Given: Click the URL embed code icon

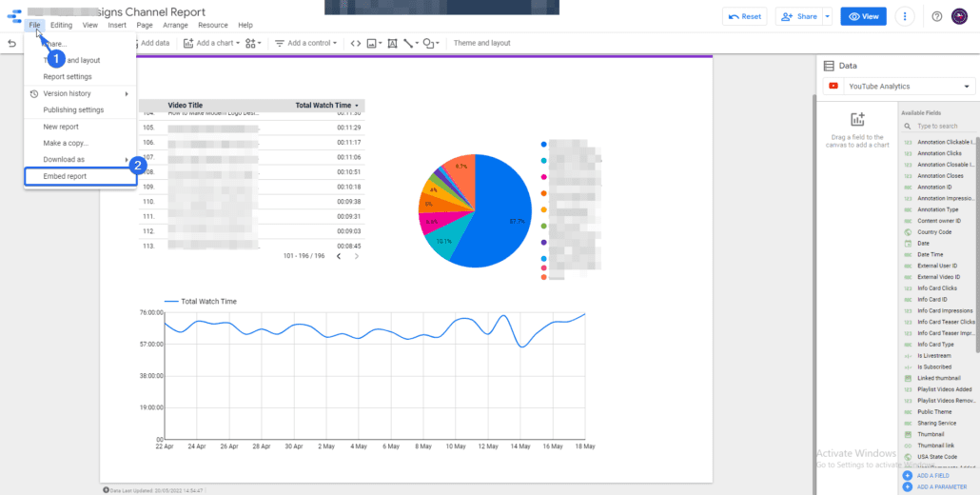Looking at the screenshot, I should tap(355, 43).
